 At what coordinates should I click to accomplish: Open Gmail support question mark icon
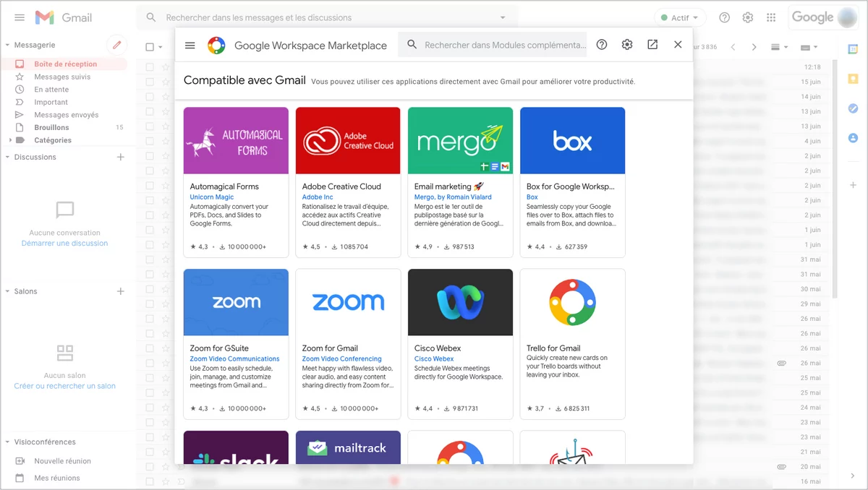point(725,17)
